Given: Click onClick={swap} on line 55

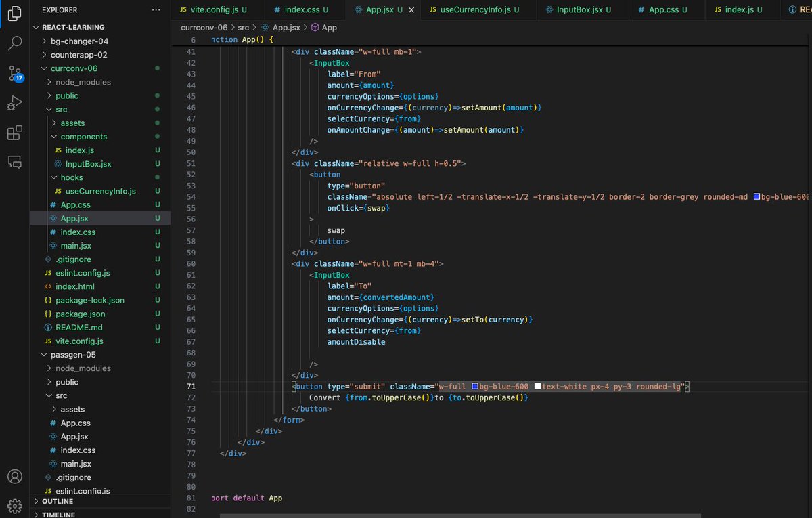Looking at the screenshot, I should pos(359,208).
